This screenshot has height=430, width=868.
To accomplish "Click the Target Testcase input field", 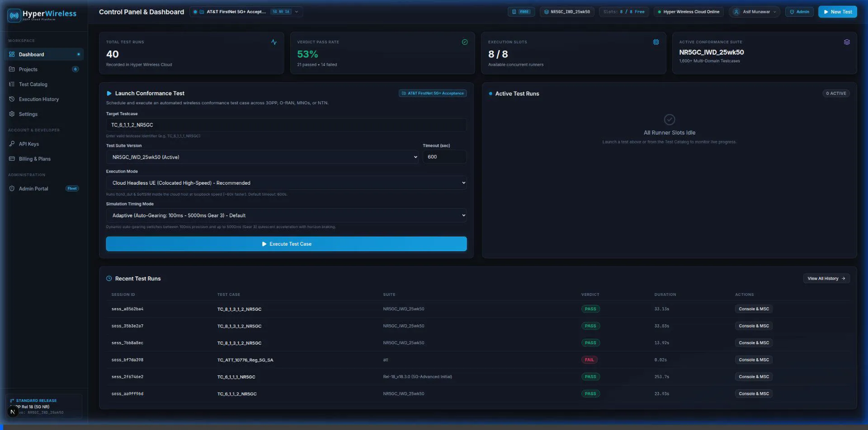I will click(x=286, y=125).
